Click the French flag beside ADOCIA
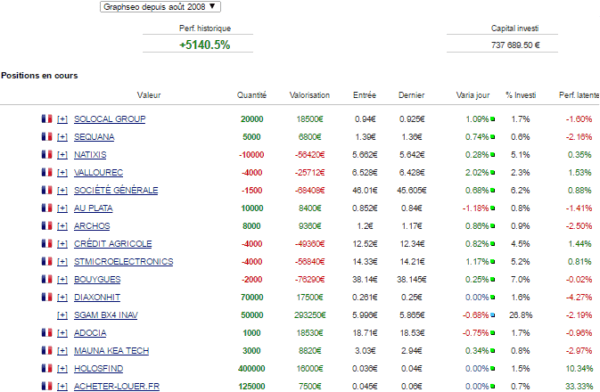The image size is (600, 392). [x=47, y=333]
